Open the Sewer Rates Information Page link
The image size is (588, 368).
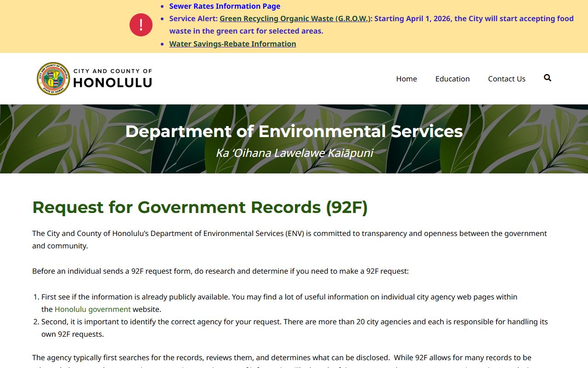(225, 6)
